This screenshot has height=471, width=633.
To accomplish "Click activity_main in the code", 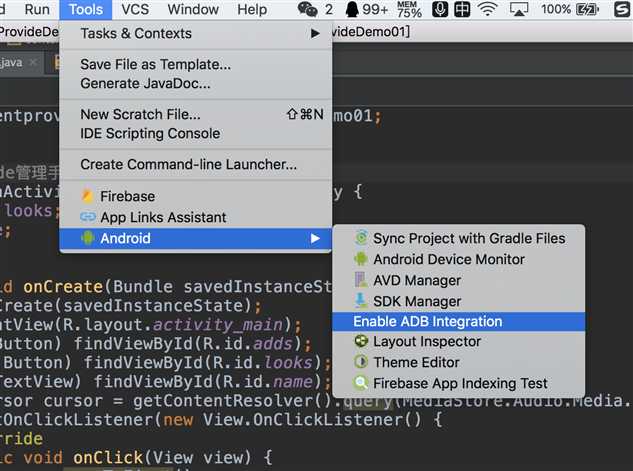I will coord(218,325).
